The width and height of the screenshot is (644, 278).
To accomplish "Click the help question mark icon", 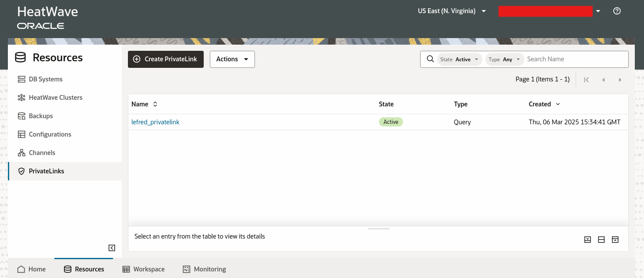I will point(617,11).
